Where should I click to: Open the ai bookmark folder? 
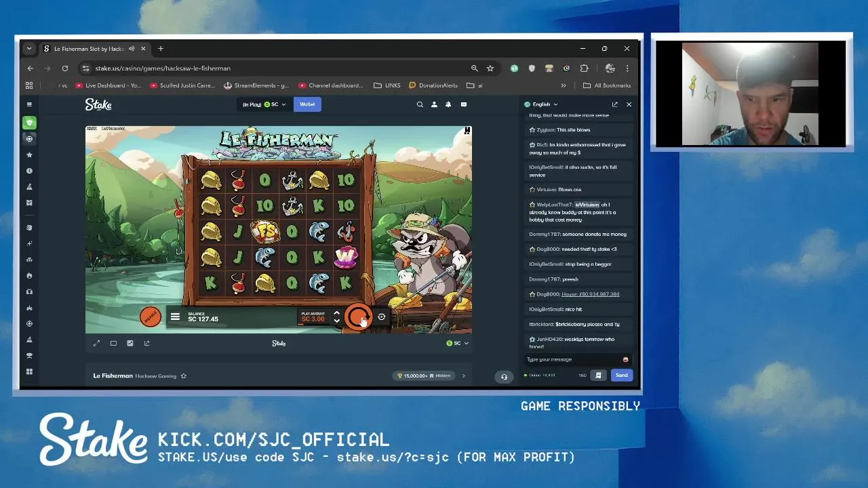[x=475, y=85]
